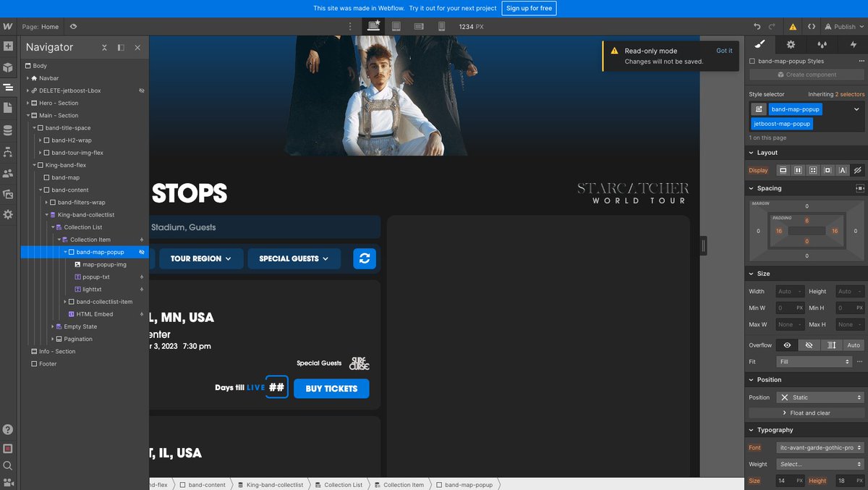
Task: Collapse Main - Section in Navigator
Action: [27, 115]
